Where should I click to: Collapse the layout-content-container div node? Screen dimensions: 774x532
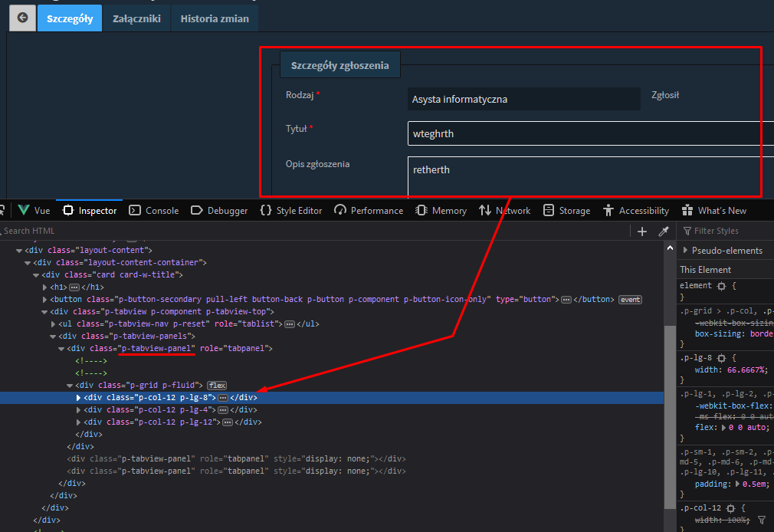tap(28, 263)
